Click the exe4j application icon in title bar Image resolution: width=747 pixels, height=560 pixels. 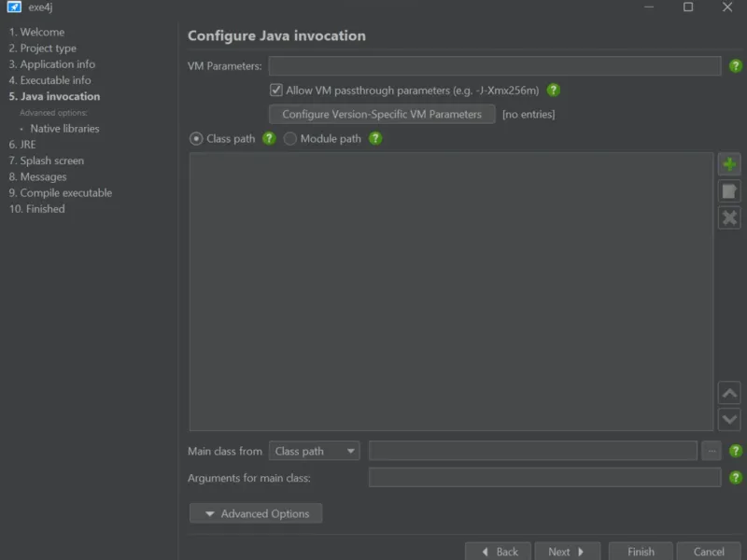coord(14,7)
